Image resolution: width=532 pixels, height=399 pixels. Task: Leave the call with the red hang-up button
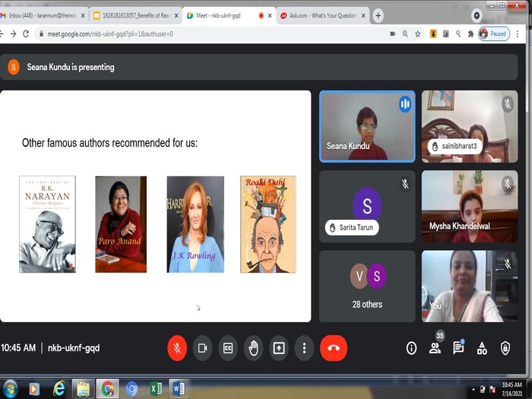click(334, 348)
